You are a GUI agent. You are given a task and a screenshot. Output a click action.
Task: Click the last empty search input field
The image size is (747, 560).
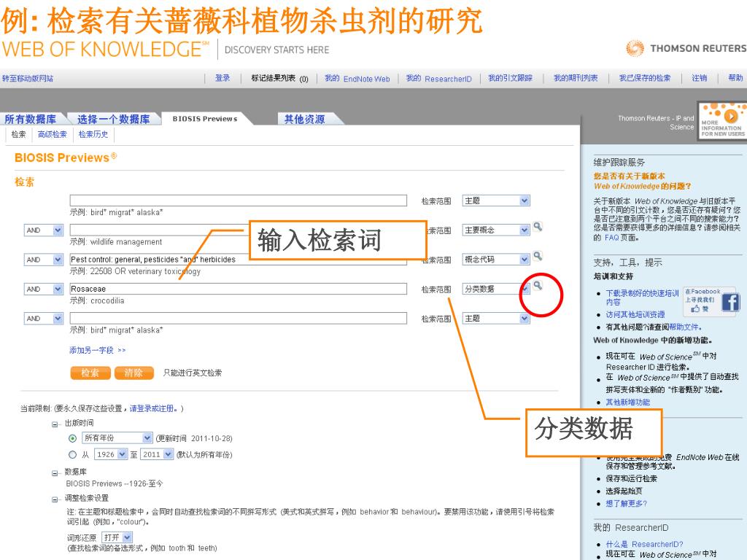click(x=239, y=319)
